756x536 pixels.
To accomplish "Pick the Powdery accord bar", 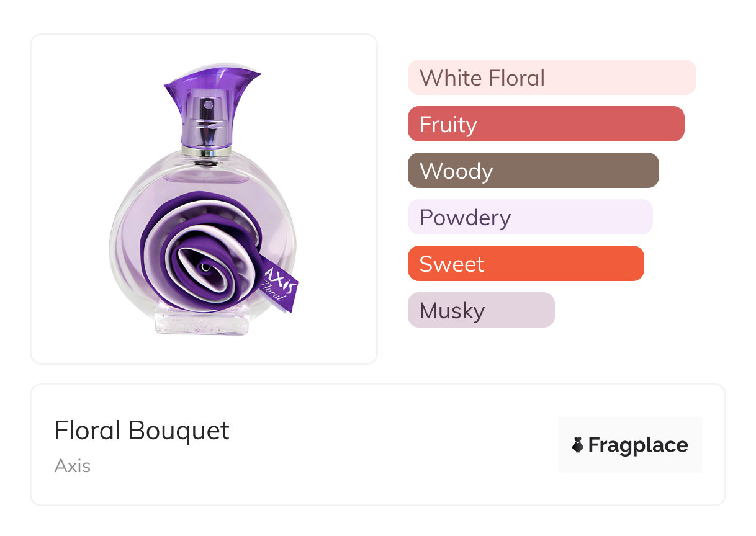I will [x=529, y=217].
